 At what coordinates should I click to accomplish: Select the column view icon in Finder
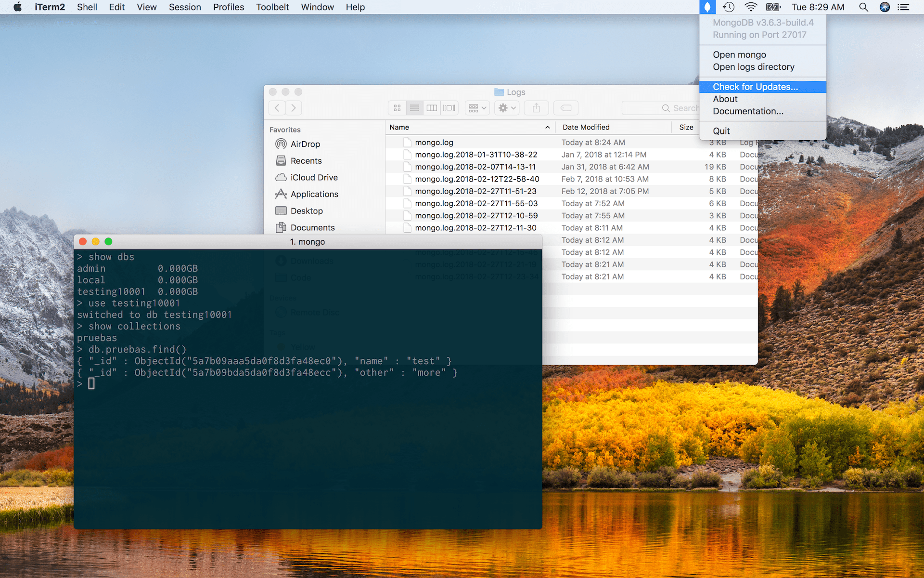pos(431,107)
